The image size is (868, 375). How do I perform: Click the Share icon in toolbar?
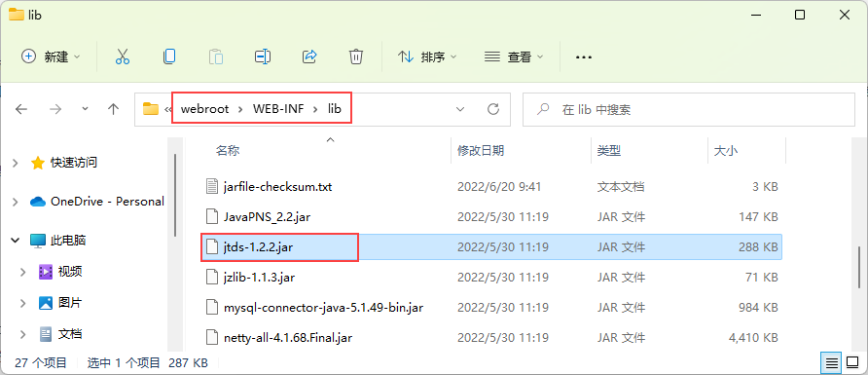pyautogui.click(x=308, y=56)
